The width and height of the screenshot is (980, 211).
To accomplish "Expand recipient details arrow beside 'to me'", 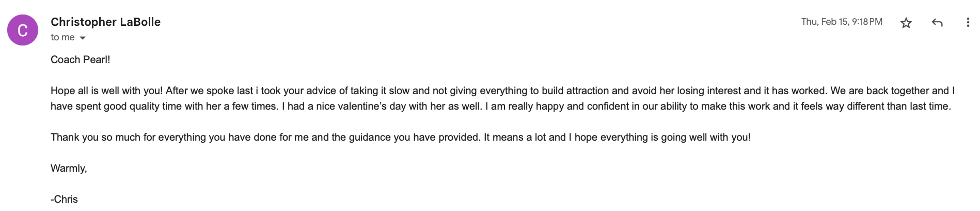I will 83,38.
